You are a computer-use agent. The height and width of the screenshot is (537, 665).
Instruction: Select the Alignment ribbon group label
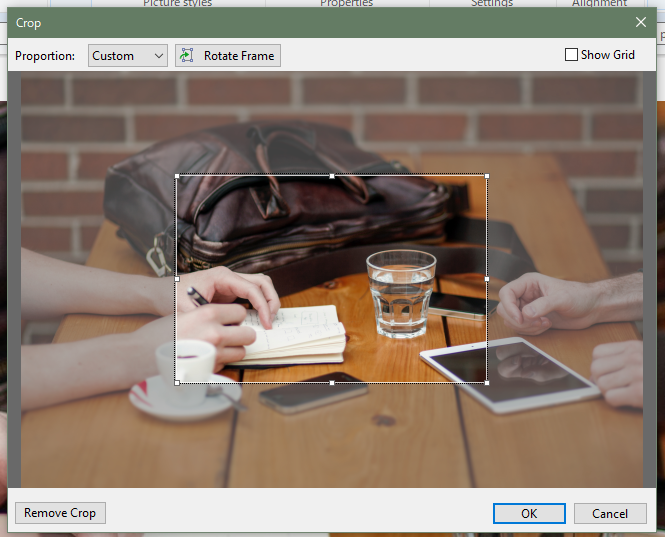pyautogui.click(x=600, y=4)
